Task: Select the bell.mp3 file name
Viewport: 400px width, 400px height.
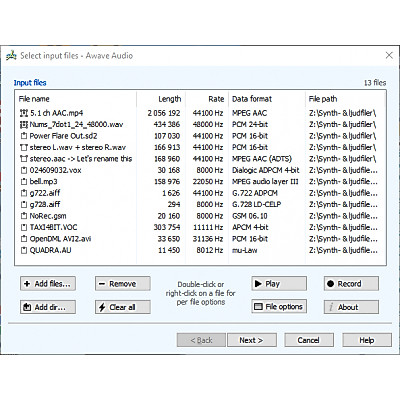Action: [43, 182]
